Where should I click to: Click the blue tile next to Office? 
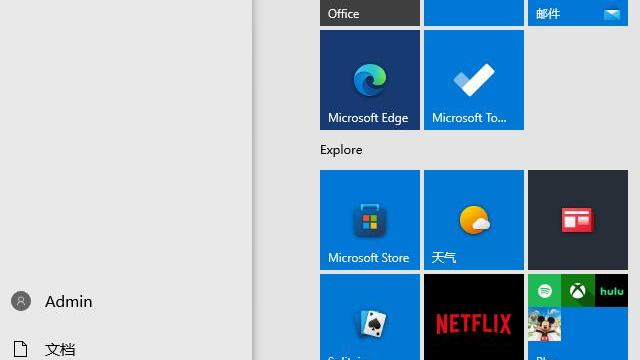click(474, 13)
